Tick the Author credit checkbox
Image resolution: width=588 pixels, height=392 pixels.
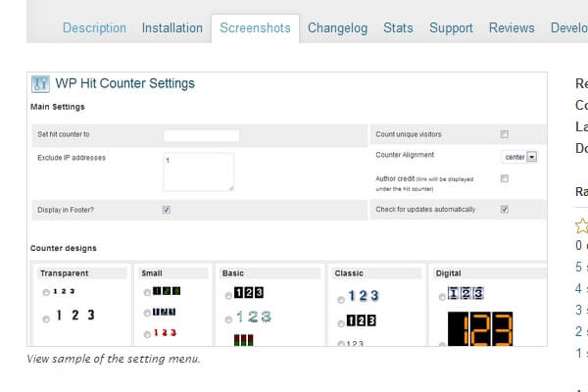tap(505, 178)
